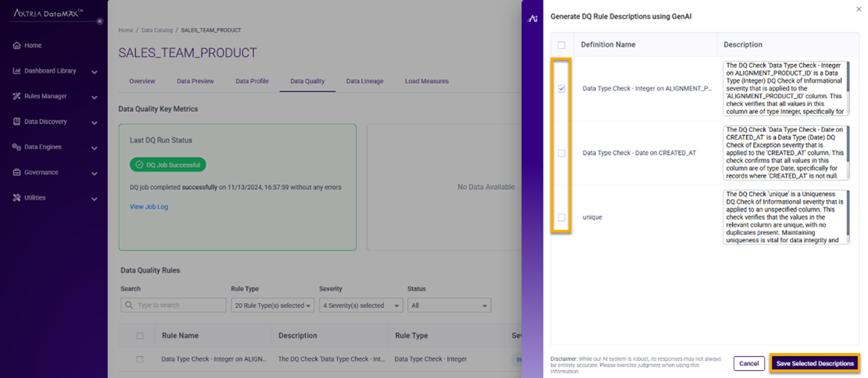This screenshot has height=378, width=868.
Task: Select the unique rule checkbox
Action: (x=561, y=217)
